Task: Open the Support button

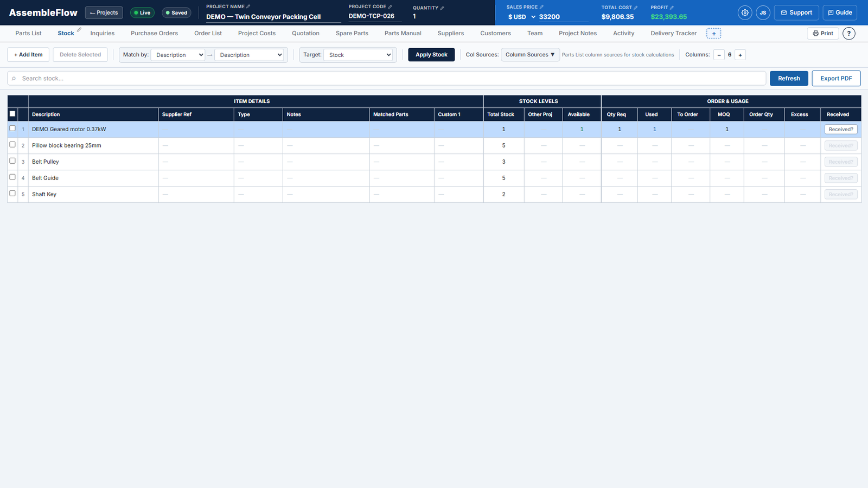Action: 796,12
